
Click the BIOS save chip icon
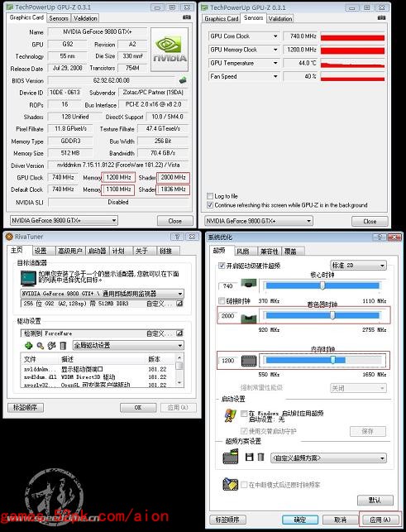[183, 80]
